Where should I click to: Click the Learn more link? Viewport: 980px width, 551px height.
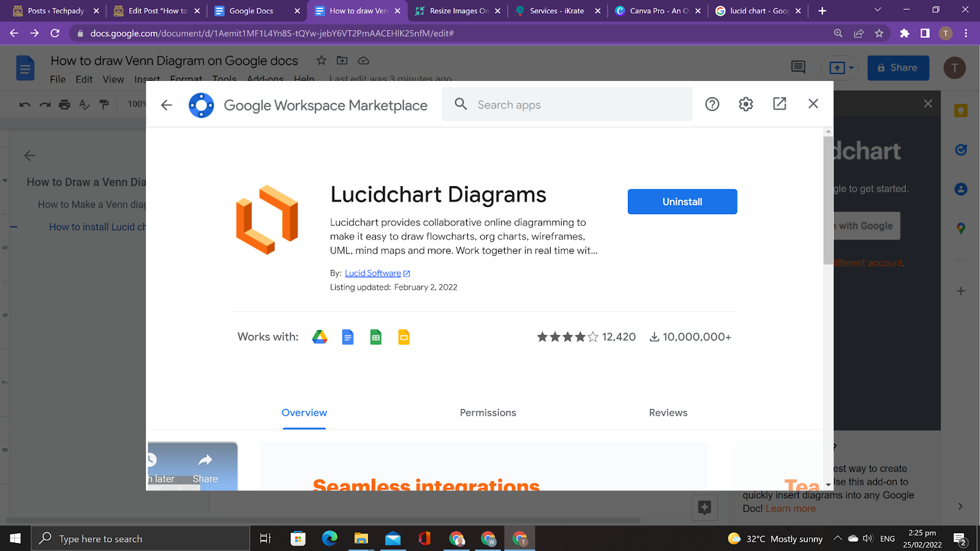[791, 508]
